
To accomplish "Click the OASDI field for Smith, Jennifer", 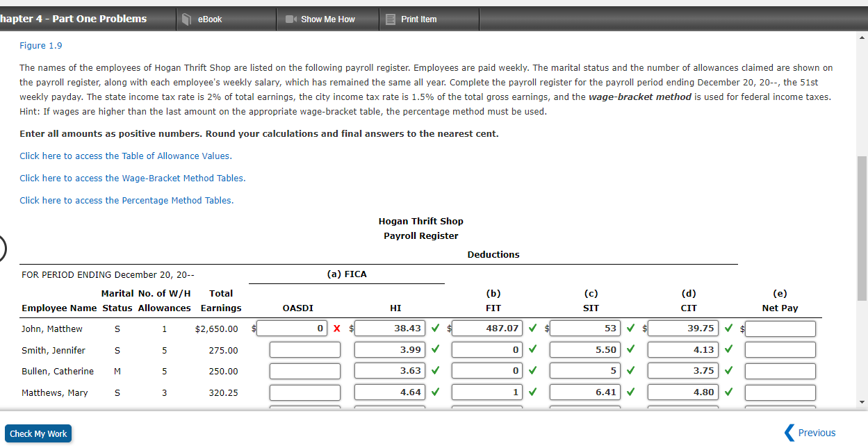I will [x=305, y=350].
